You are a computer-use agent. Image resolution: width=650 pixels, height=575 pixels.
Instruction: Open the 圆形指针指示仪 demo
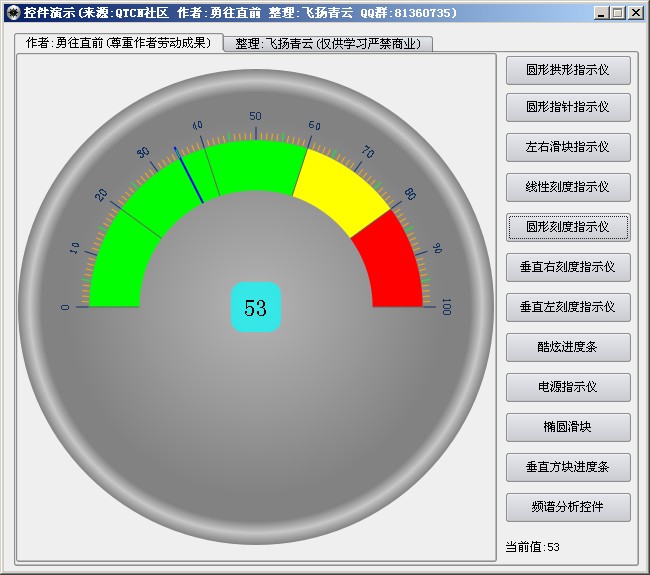[568, 107]
